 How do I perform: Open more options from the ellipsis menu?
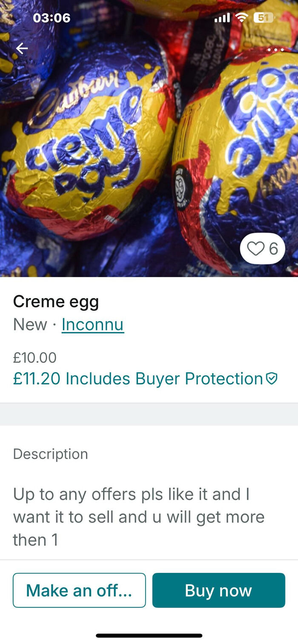(x=275, y=50)
